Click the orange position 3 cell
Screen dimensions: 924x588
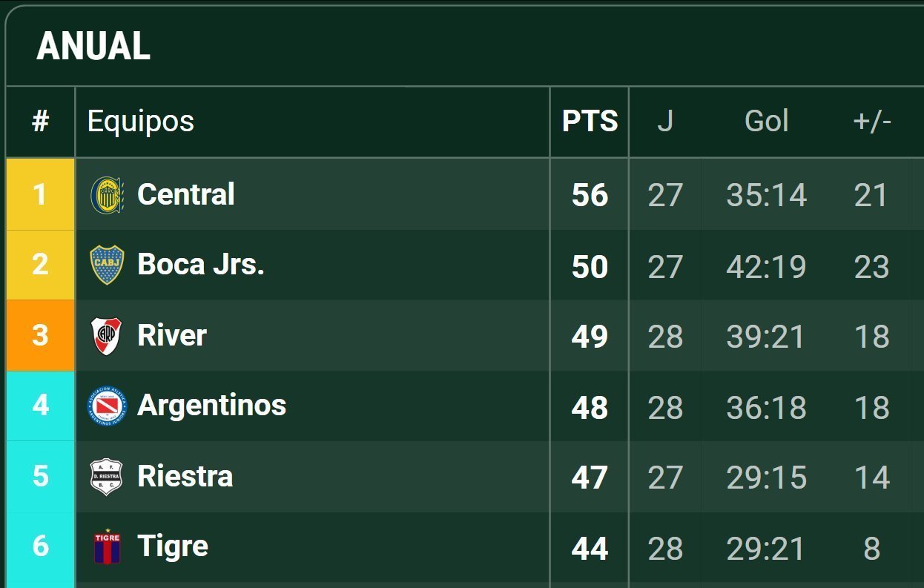point(40,335)
